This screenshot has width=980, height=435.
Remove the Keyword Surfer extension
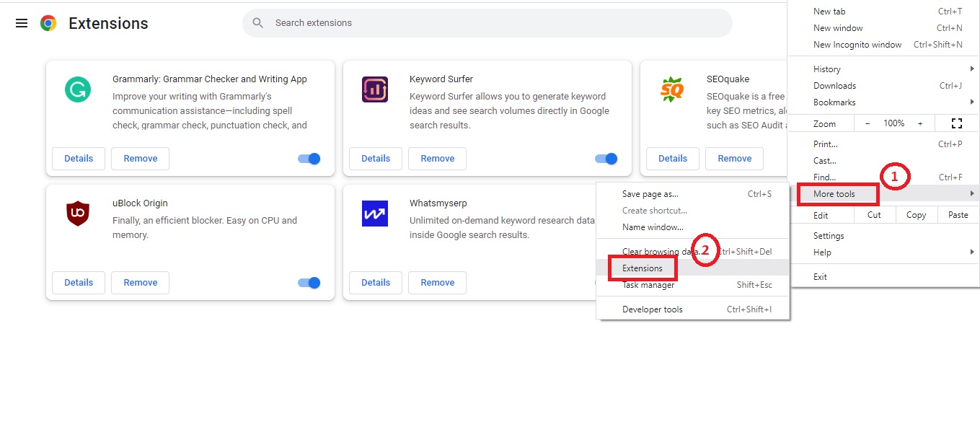(x=437, y=159)
